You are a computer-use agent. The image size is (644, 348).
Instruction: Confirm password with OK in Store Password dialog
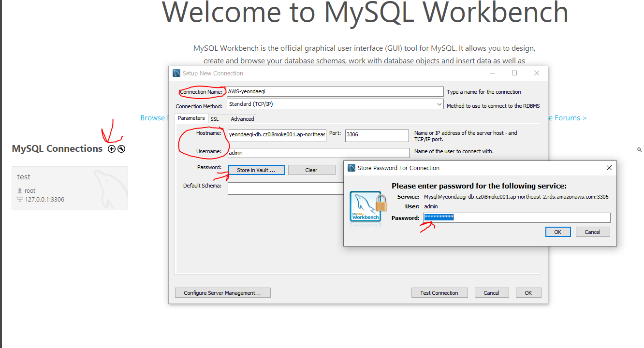[x=557, y=232]
